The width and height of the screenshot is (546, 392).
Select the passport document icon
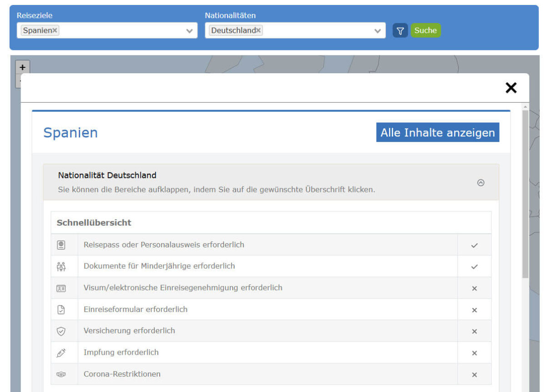(x=64, y=245)
